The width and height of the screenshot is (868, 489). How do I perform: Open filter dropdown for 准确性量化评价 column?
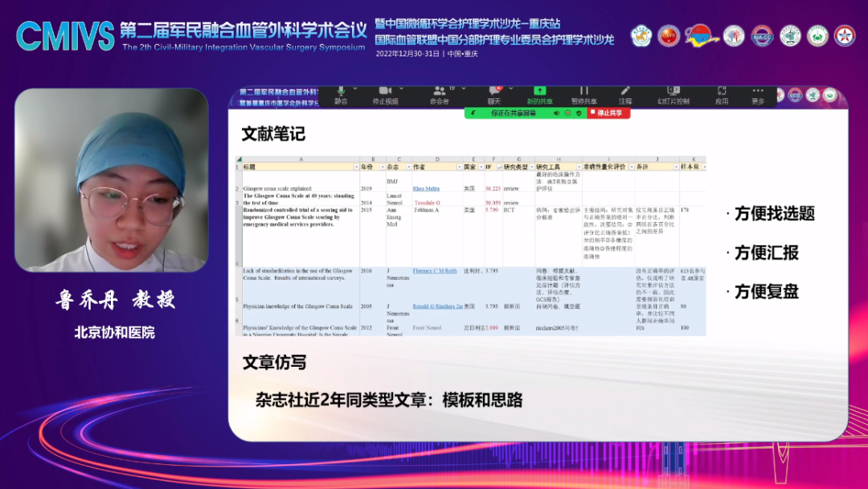[x=631, y=166]
